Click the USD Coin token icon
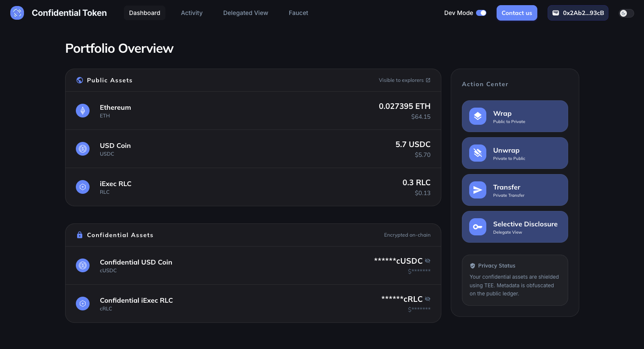 point(83,148)
